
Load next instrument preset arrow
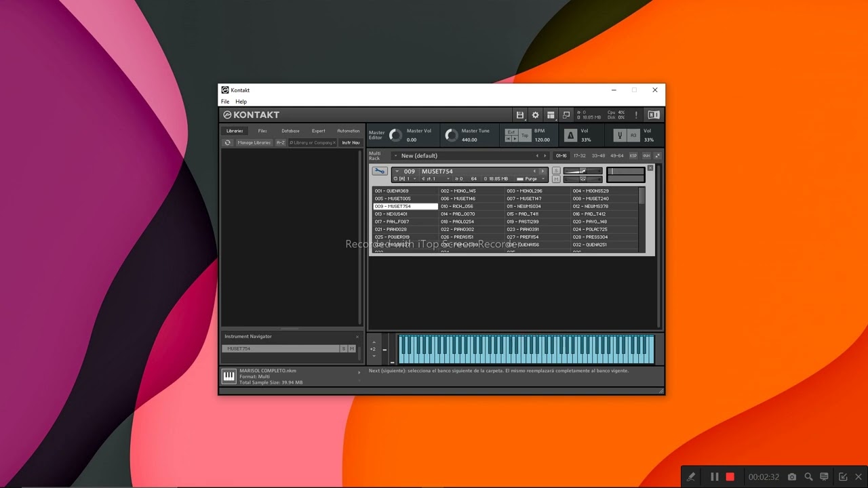[542, 171]
